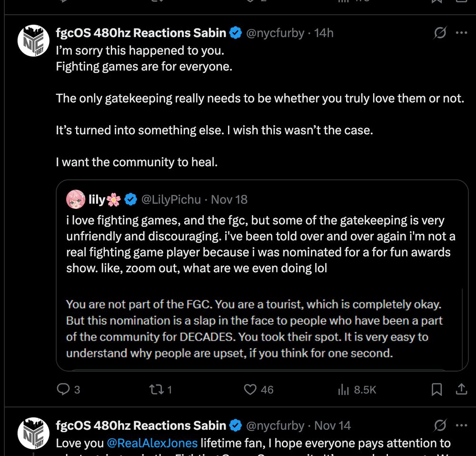Bookmark the post quoting LilyPichu
This screenshot has width=476, height=456.
pyautogui.click(x=436, y=389)
